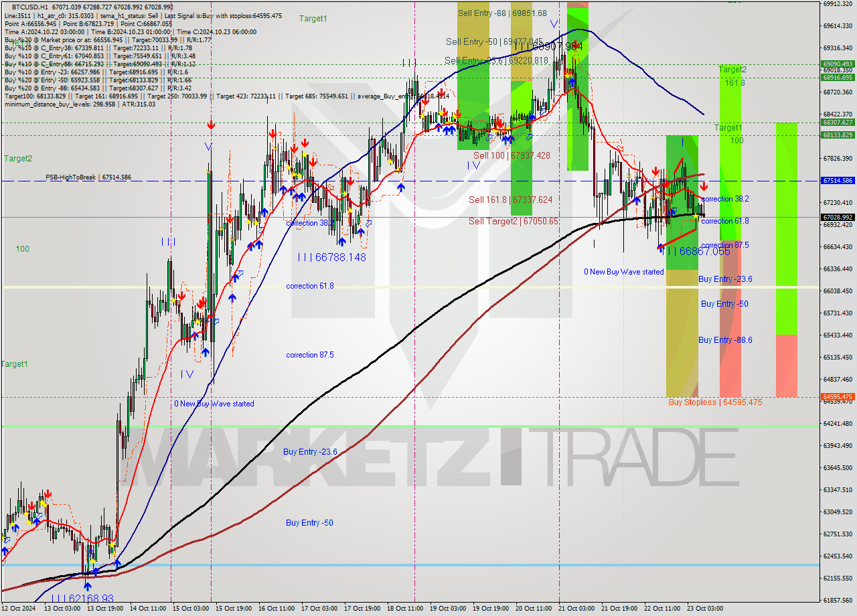Click the '14 Oct 11:00' time axis label
This screenshot has height=616, width=857.
[x=148, y=609]
